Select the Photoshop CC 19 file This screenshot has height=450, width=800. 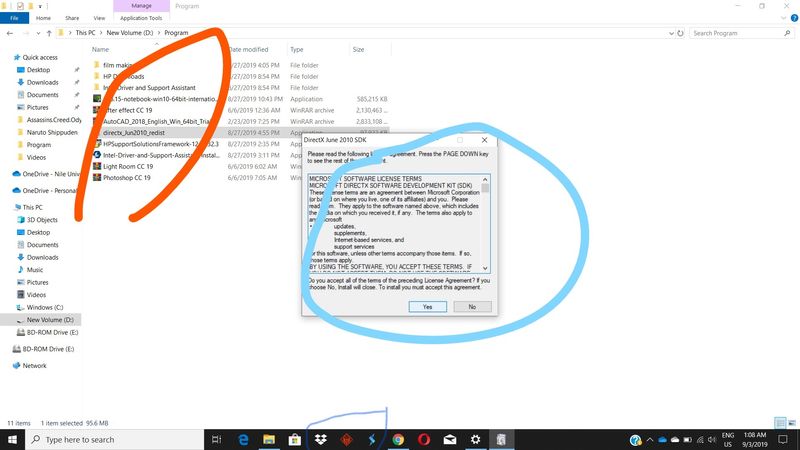tap(127, 178)
